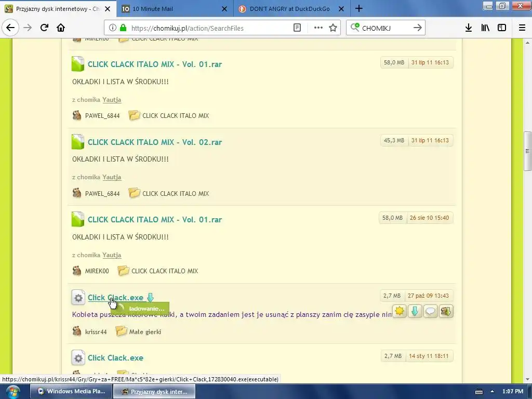Open page actions three-dot menu
The height and width of the screenshot is (399, 532).
coord(318,28)
